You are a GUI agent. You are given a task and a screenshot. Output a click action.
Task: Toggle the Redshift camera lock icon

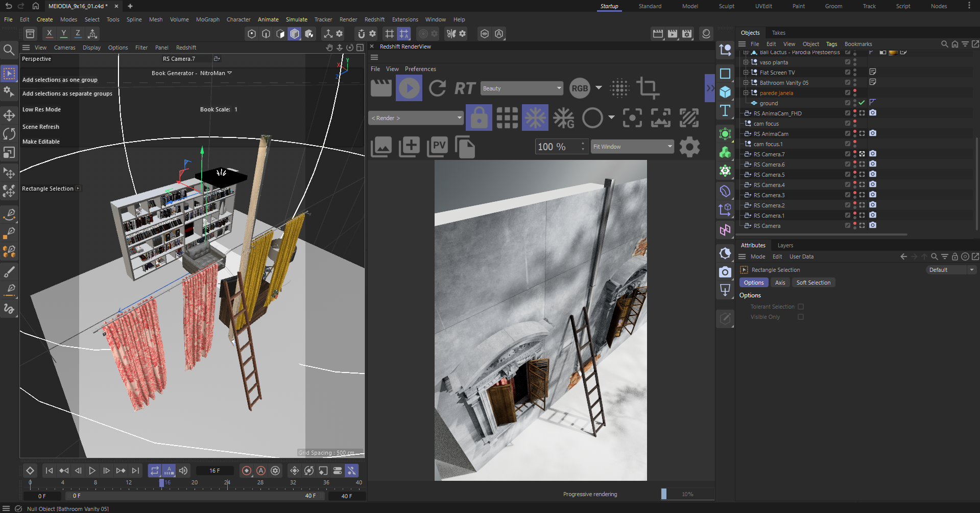tap(479, 118)
